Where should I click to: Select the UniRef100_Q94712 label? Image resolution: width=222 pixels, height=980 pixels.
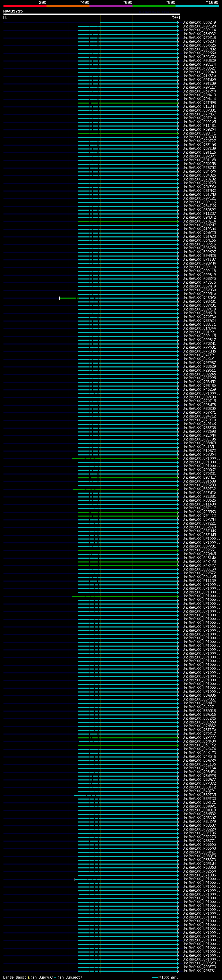(199, 416)
